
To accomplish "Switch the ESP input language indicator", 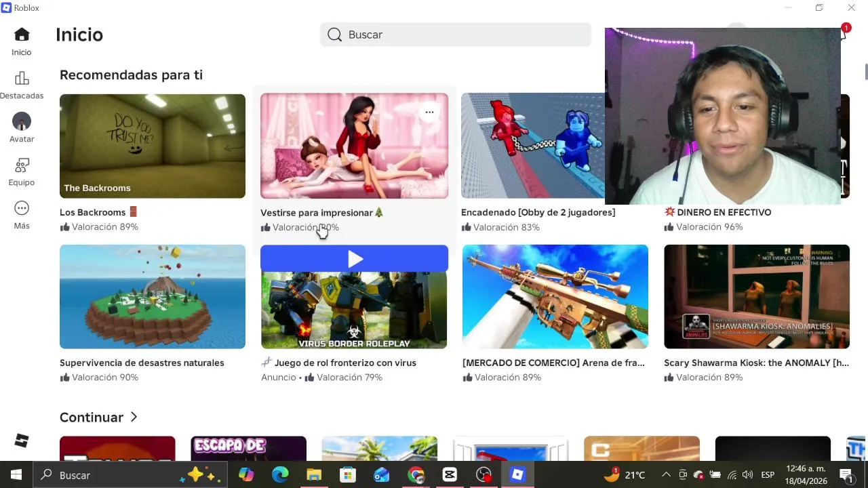I will point(768,475).
